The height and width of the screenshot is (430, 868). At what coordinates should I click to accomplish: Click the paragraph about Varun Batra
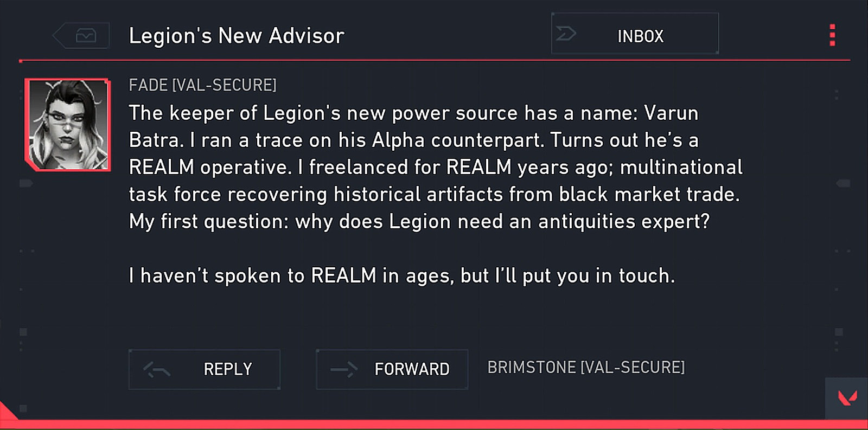(435, 167)
